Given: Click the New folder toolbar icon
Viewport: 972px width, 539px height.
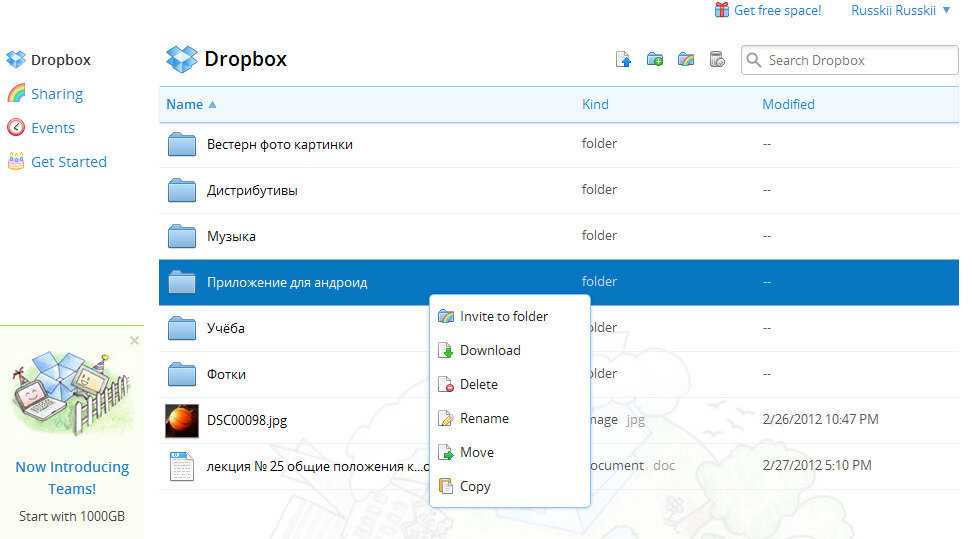Looking at the screenshot, I should 655,60.
